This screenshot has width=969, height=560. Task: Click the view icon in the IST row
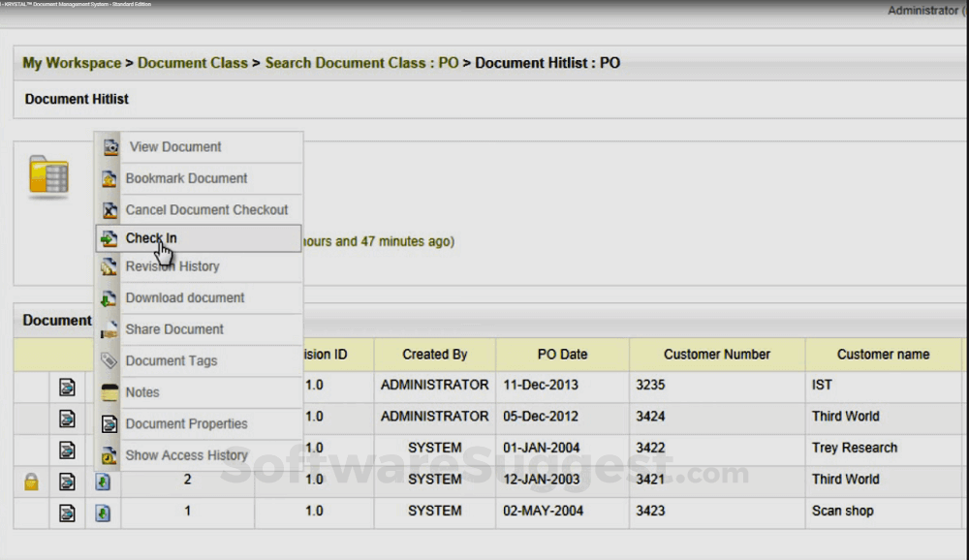click(67, 386)
